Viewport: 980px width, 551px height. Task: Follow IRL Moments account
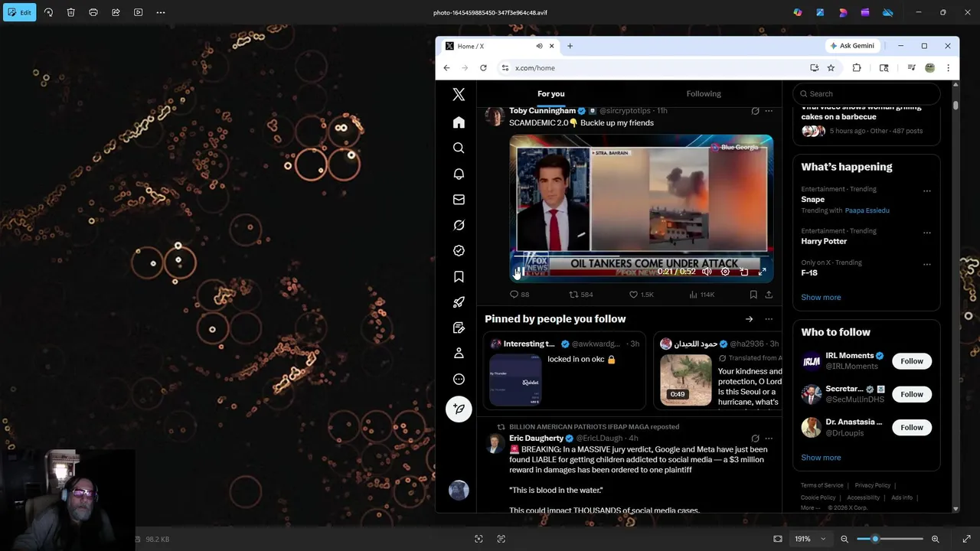click(911, 361)
